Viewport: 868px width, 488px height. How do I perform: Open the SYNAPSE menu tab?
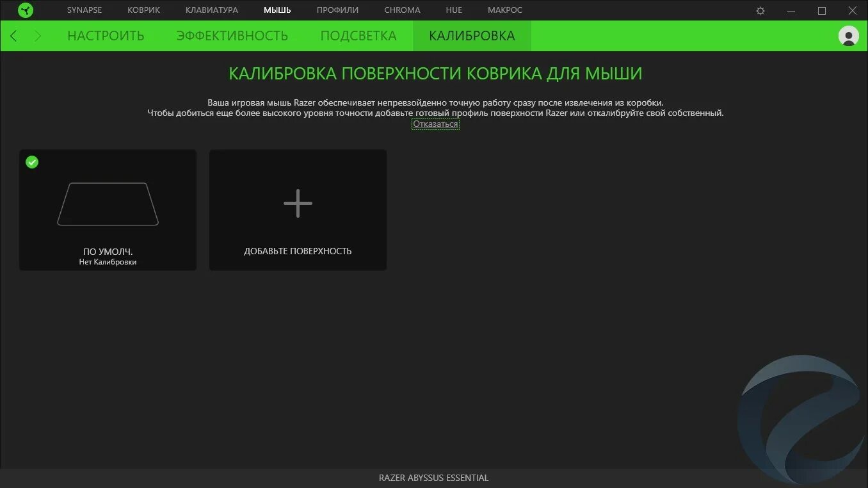[84, 10]
